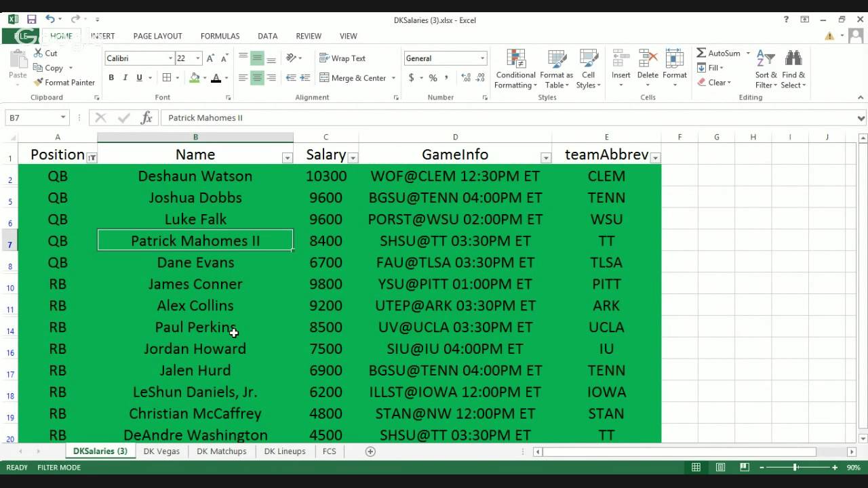Viewport: 868px width, 488px height.
Task: Toggle Top Align vertical alignment
Action: 243,58
